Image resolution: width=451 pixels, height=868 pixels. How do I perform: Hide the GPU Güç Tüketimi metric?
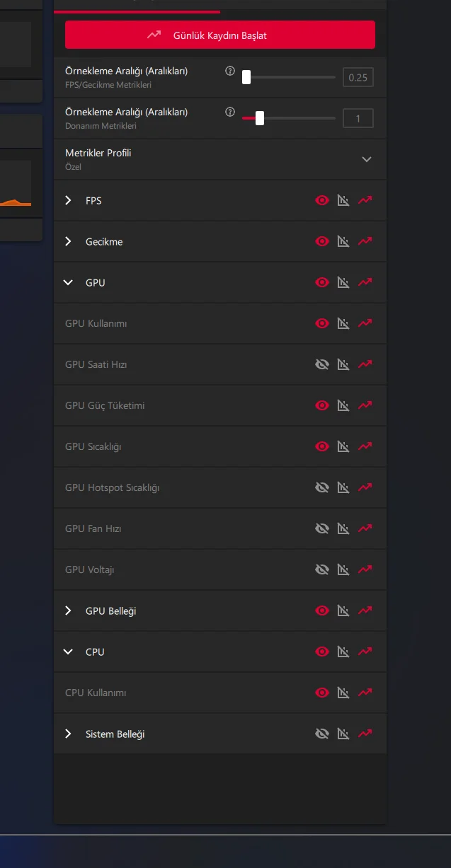(x=322, y=406)
